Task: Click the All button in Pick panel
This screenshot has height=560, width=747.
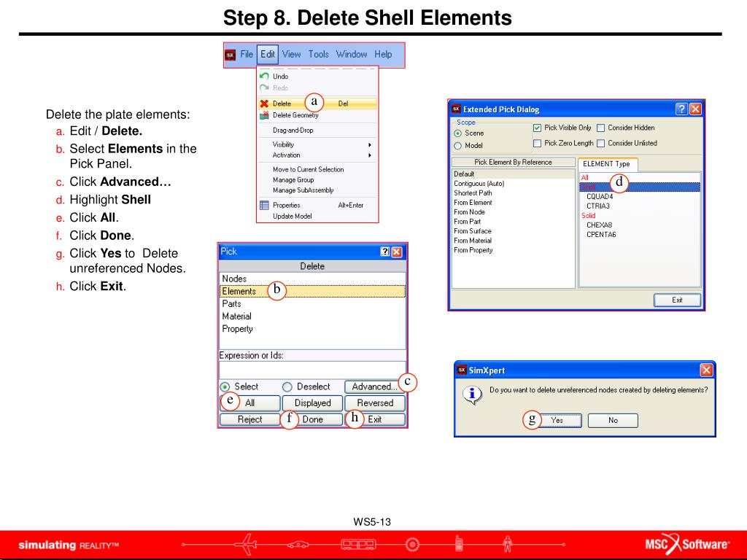Action: (x=250, y=402)
